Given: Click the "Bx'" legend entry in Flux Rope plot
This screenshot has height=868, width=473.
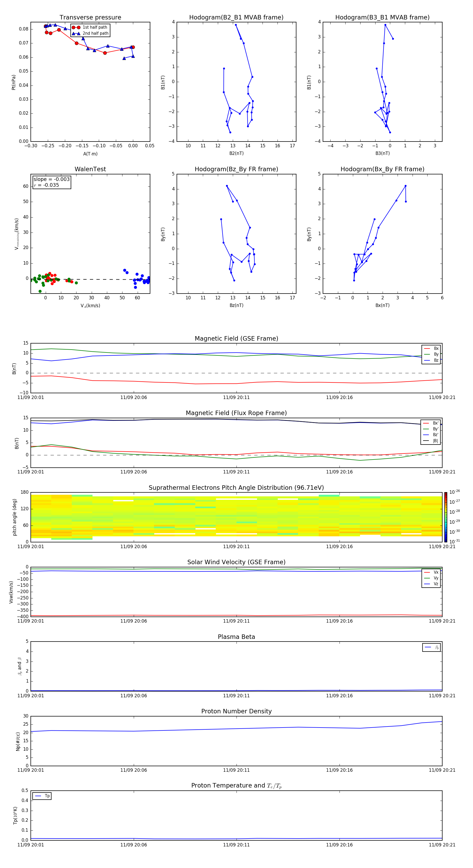Looking at the screenshot, I should point(431,423).
